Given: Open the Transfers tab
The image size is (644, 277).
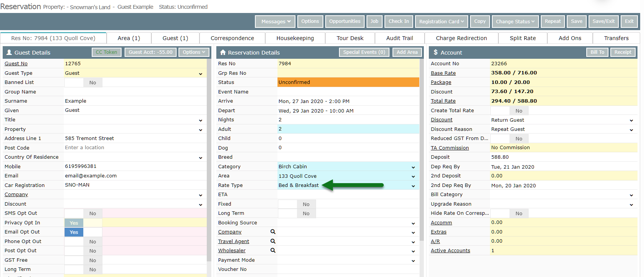Looking at the screenshot, I should [616, 38].
